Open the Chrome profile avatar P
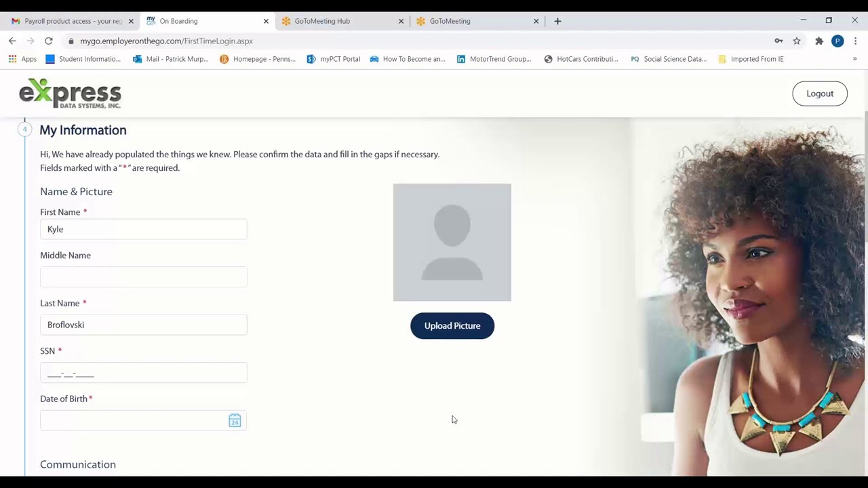The image size is (868, 488). 837,41
